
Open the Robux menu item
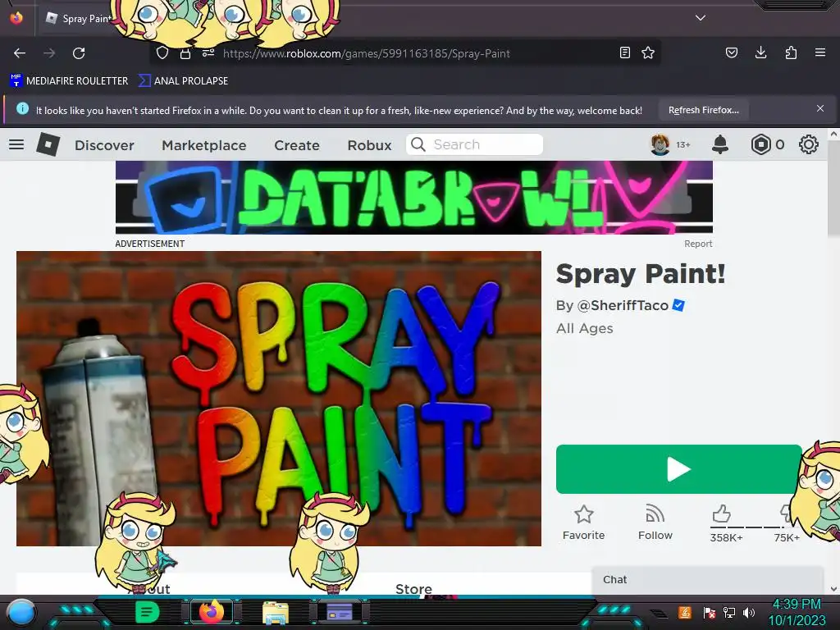(370, 145)
